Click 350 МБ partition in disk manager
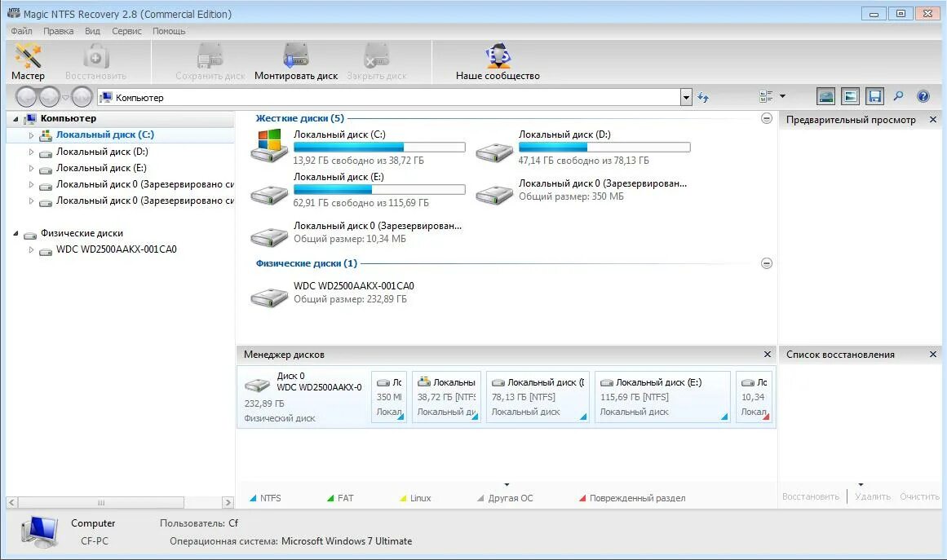The image size is (947, 560). [389, 396]
